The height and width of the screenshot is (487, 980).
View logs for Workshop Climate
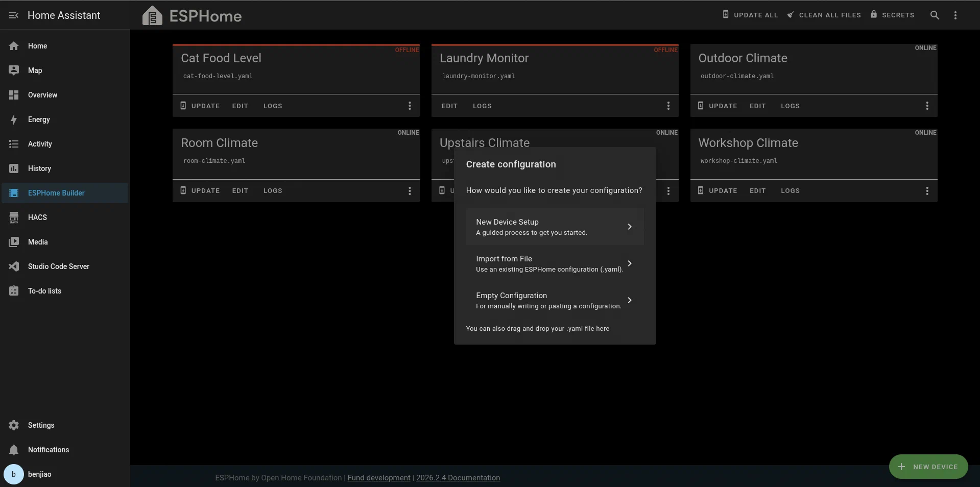(x=790, y=190)
